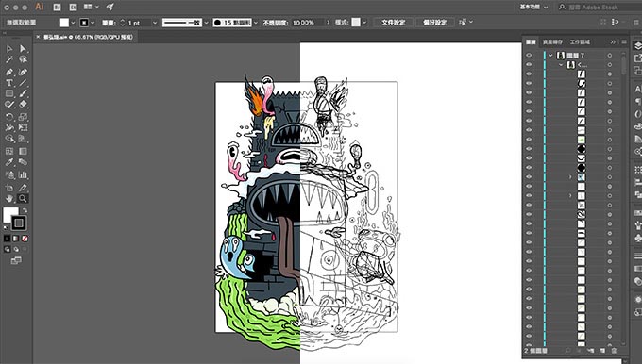642x364 pixels.
Task: Select the Selection tool (black arrow)
Action: [x=9, y=49]
